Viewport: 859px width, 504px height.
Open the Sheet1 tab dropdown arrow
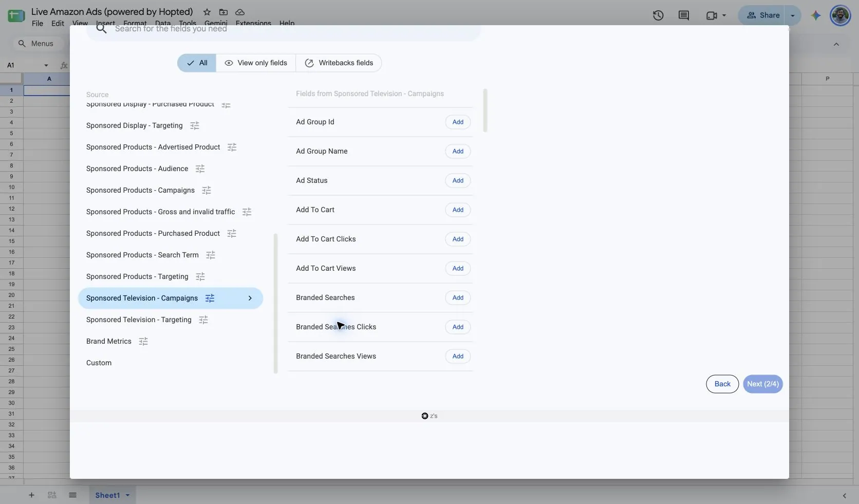(127, 495)
